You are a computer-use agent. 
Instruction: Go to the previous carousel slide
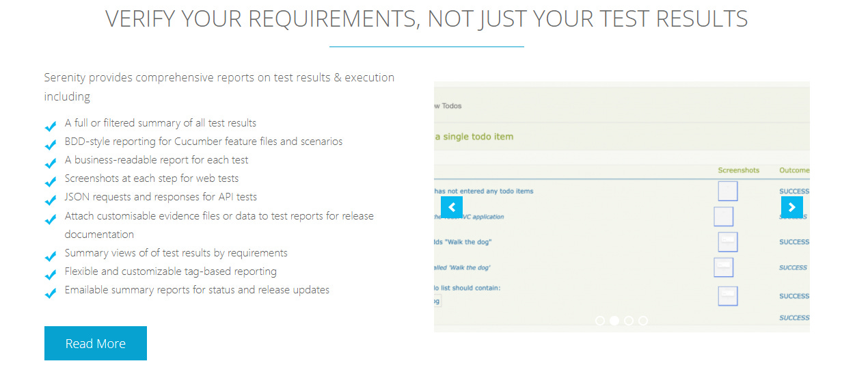coord(451,207)
